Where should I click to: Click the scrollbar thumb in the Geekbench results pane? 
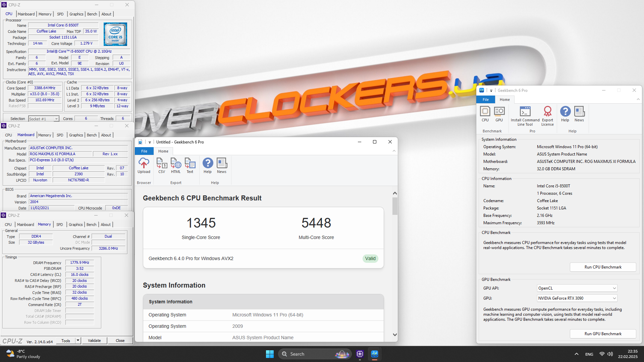click(x=395, y=206)
